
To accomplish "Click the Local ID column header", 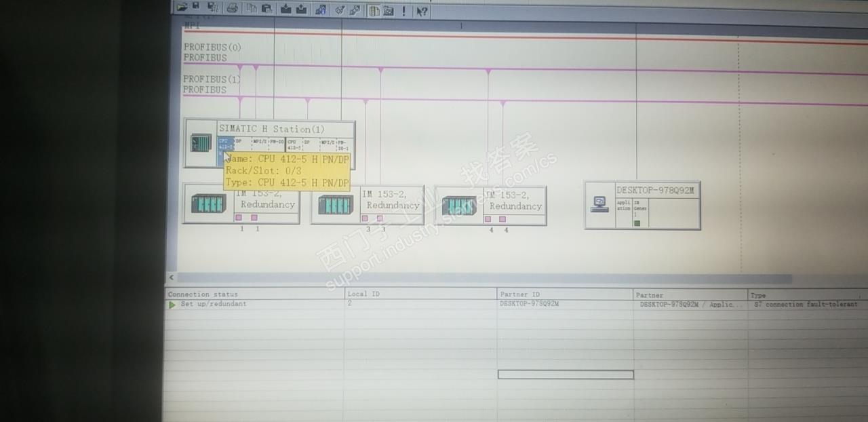I will (420, 294).
